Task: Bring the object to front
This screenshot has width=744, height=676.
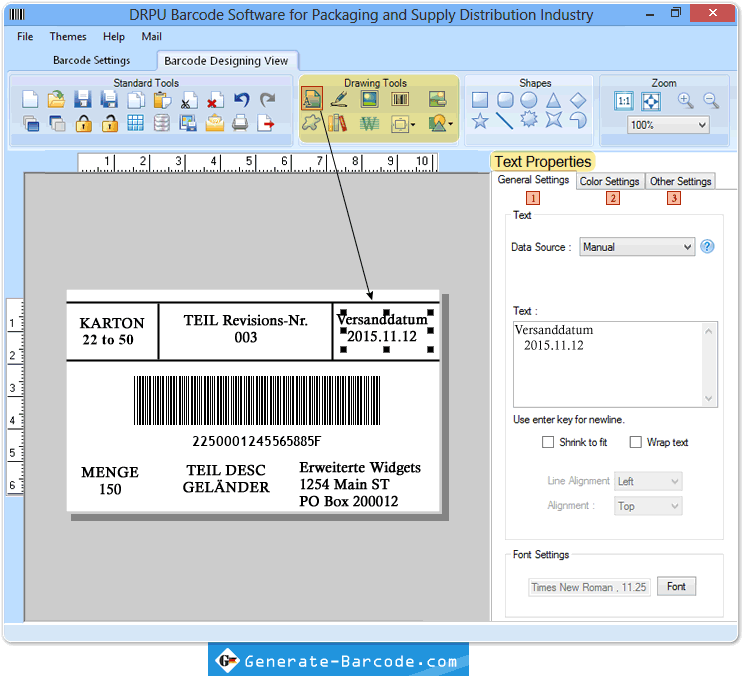Action: [x=31, y=124]
